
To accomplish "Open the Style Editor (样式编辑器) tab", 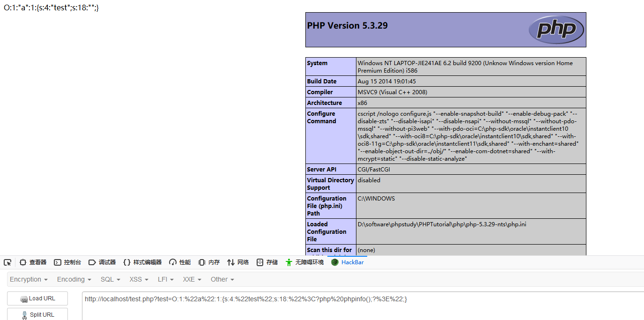I will 142,262.
